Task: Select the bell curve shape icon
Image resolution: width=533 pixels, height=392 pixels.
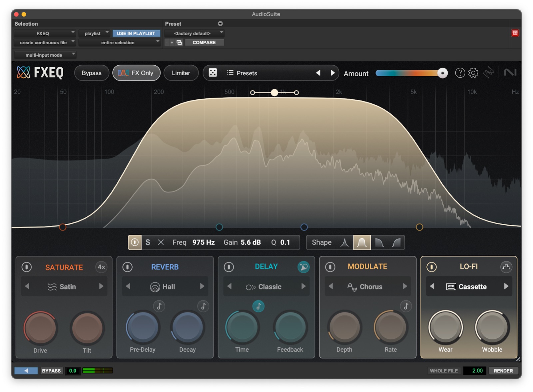Action: tap(362, 242)
